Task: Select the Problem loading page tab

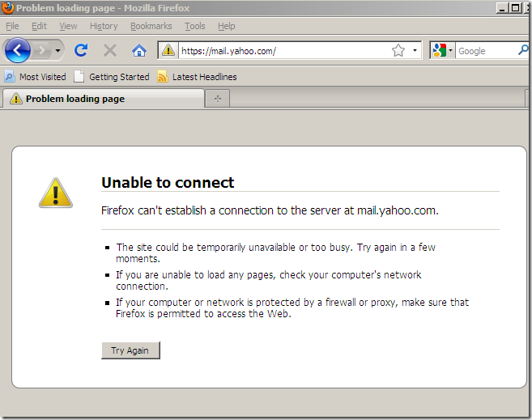Action: tap(103, 99)
